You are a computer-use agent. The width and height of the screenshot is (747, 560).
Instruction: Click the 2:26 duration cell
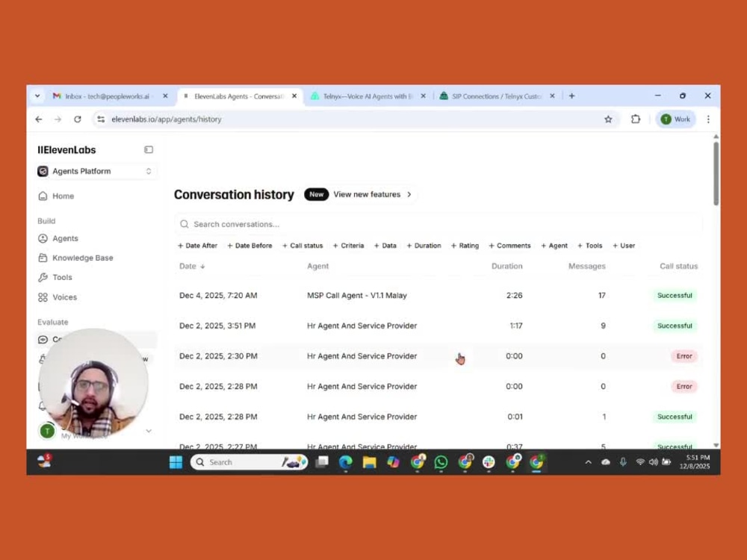(x=514, y=296)
